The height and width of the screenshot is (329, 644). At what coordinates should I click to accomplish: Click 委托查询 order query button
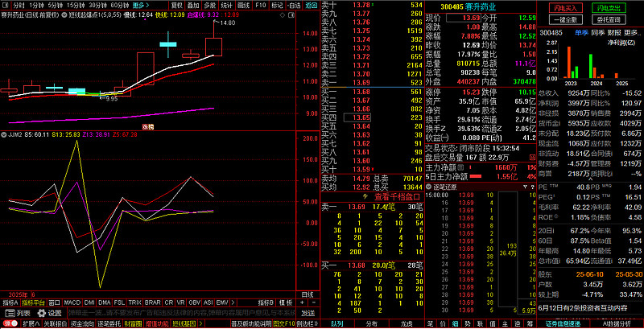point(609,19)
